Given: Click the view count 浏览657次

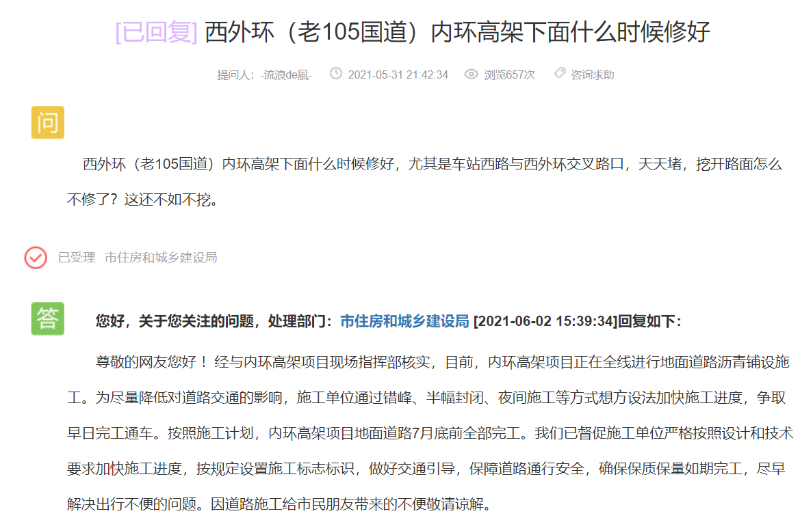Looking at the screenshot, I should [x=509, y=75].
